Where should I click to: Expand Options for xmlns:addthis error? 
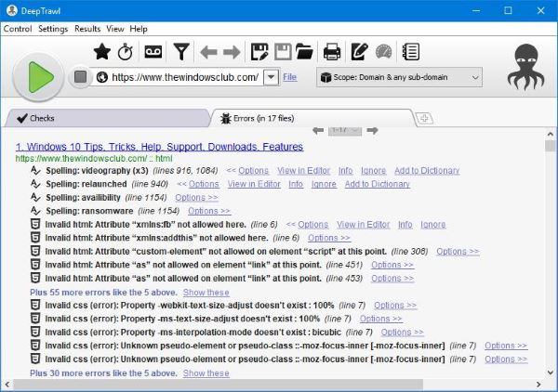[x=329, y=238]
